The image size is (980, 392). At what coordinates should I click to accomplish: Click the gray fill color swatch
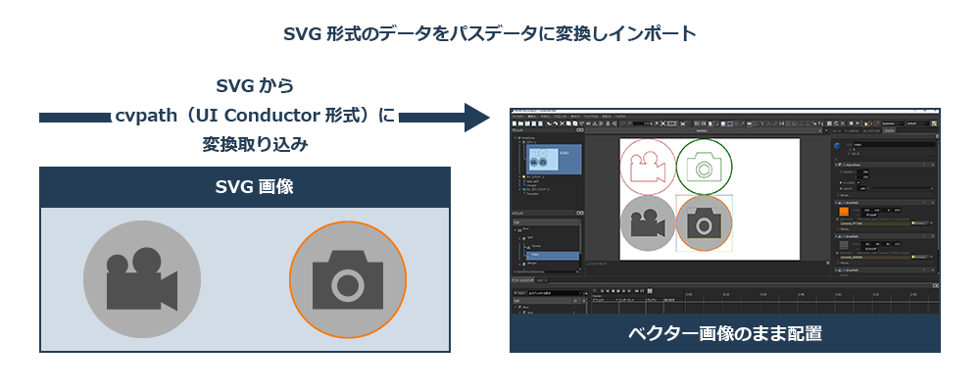[x=842, y=245]
